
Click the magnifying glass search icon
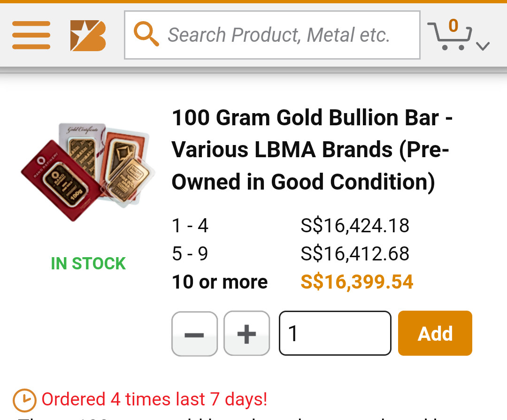pos(146,35)
